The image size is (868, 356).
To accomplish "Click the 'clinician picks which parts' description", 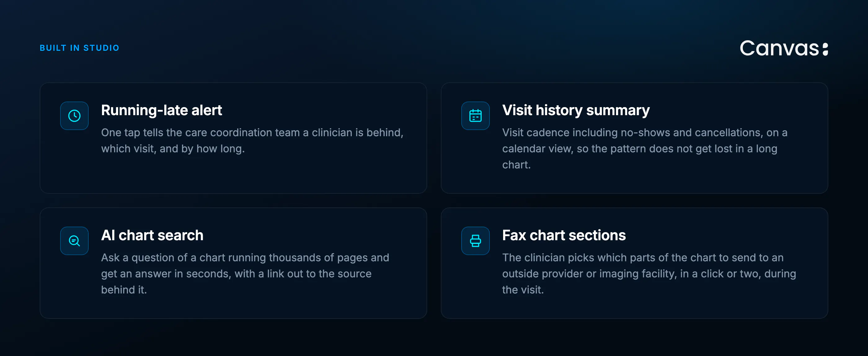I will (x=649, y=274).
